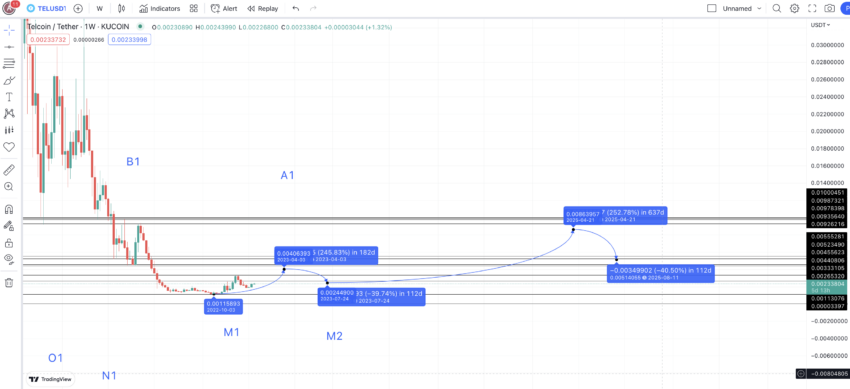Image resolution: width=850 pixels, height=389 pixels.
Task: Click the trash remove drawings icon
Action: (x=9, y=282)
